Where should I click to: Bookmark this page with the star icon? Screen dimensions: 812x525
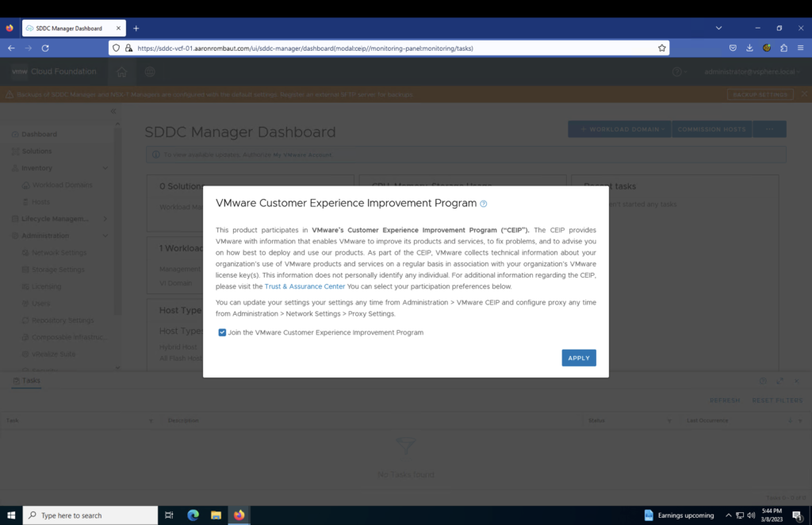coord(662,48)
